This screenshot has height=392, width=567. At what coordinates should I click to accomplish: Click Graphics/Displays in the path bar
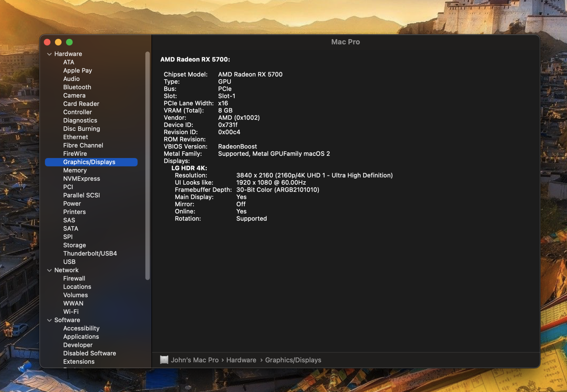293,360
